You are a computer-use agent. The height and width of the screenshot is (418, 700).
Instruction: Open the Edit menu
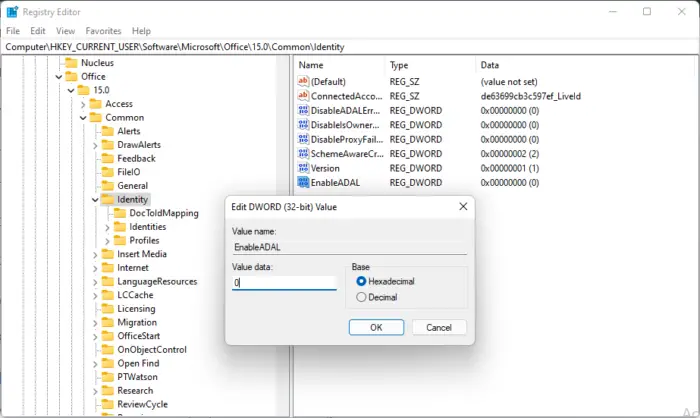coord(38,31)
